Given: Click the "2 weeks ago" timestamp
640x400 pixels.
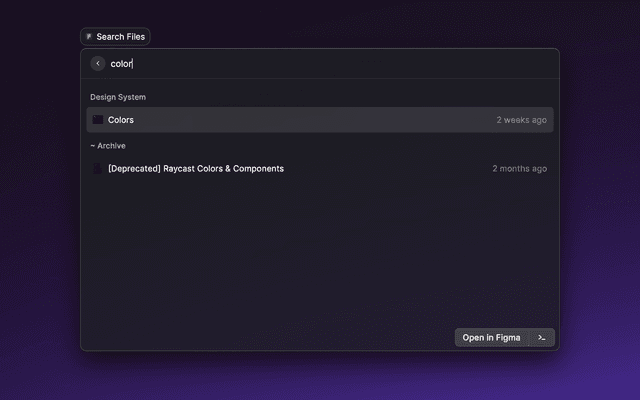Looking at the screenshot, I should click(x=521, y=120).
